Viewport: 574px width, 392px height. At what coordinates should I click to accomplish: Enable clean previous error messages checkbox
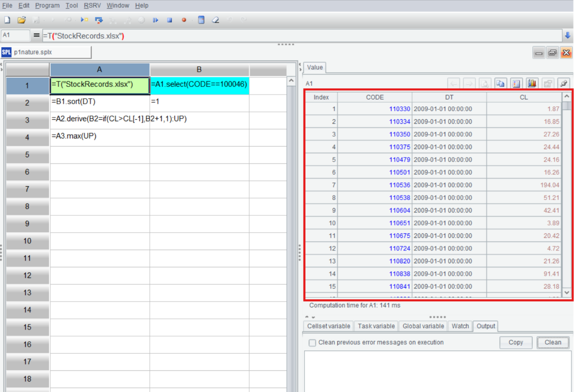click(x=312, y=343)
